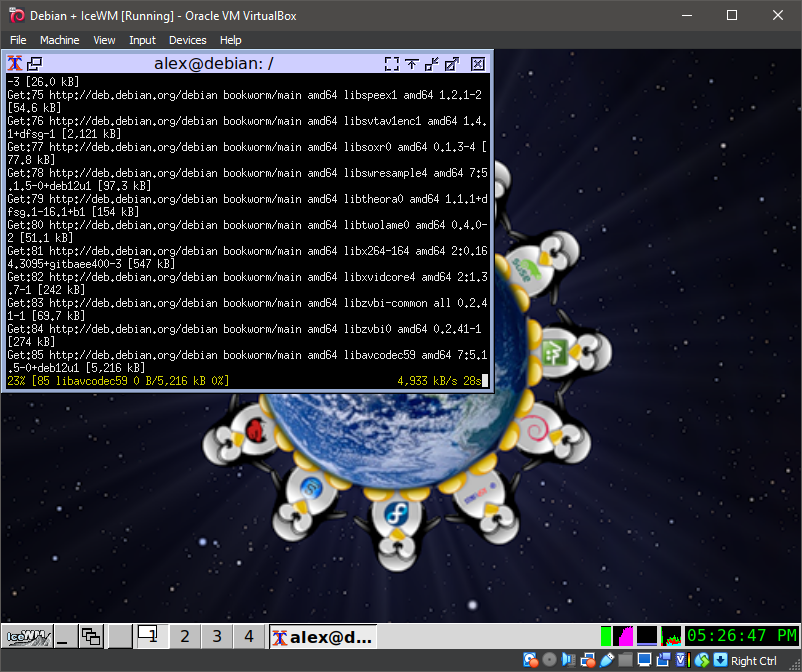Roll up the terminal window
Screen dimensions: 802x672
[x=411, y=63]
